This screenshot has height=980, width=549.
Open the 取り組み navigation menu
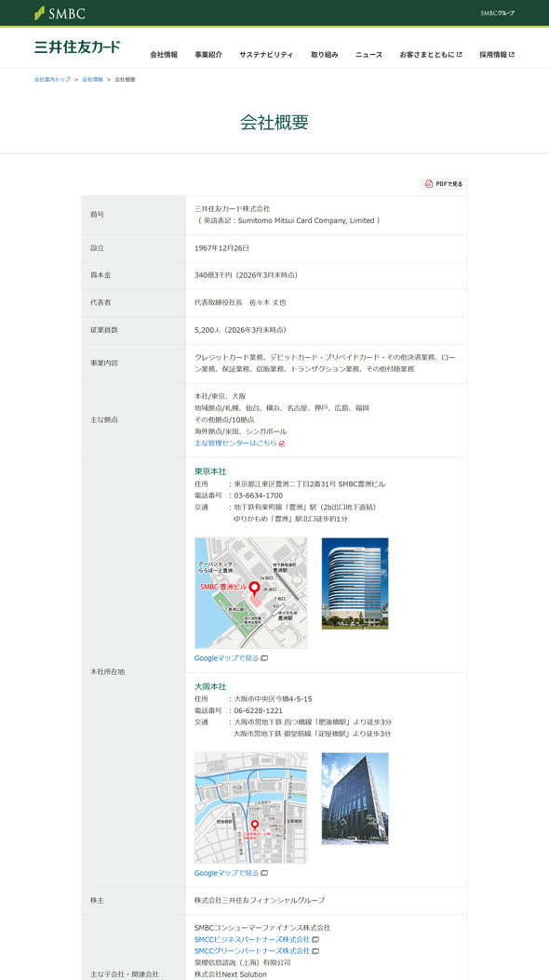coord(325,54)
